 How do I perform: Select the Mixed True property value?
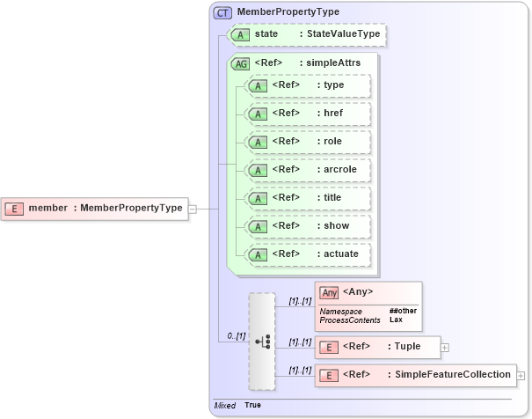[x=252, y=405]
